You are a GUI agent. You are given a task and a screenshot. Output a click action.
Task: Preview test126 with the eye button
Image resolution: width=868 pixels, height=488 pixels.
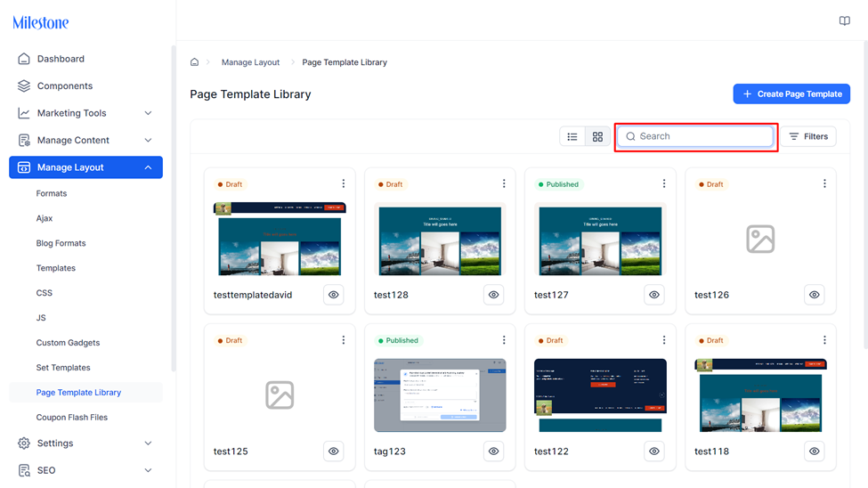point(815,295)
